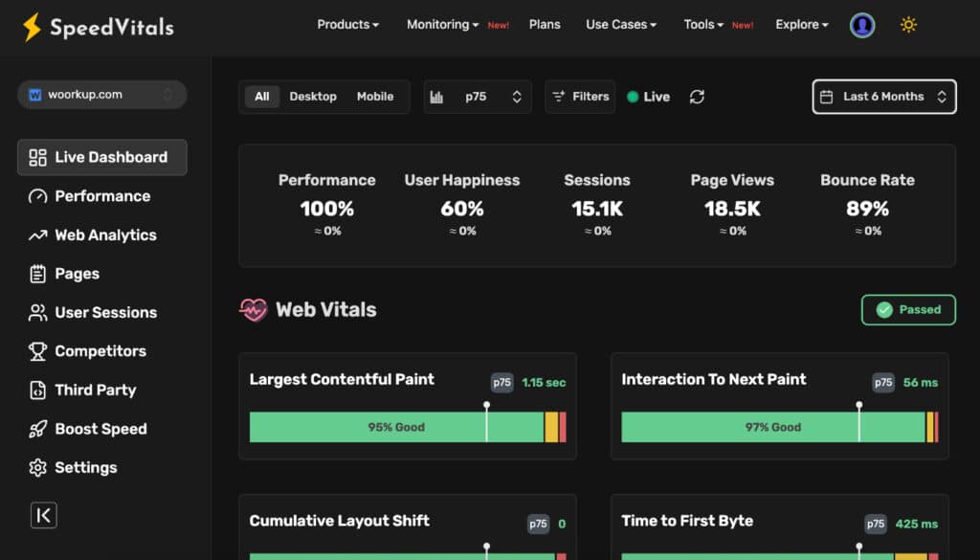Click the Filters button
Image resolution: width=980 pixels, height=560 pixels.
pos(580,97)
